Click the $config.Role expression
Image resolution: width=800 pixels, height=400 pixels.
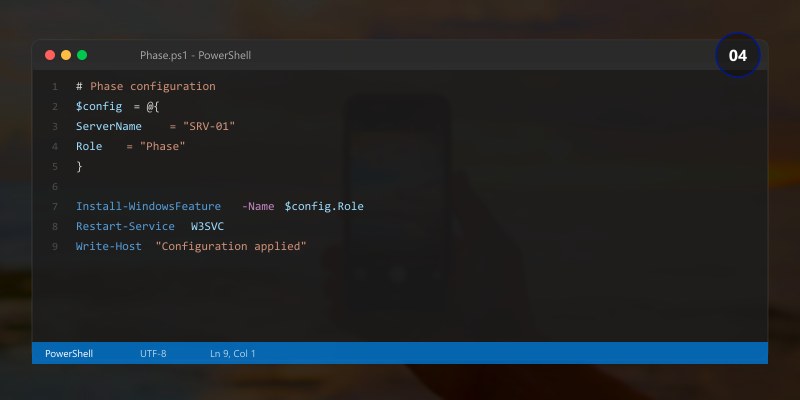324,206
